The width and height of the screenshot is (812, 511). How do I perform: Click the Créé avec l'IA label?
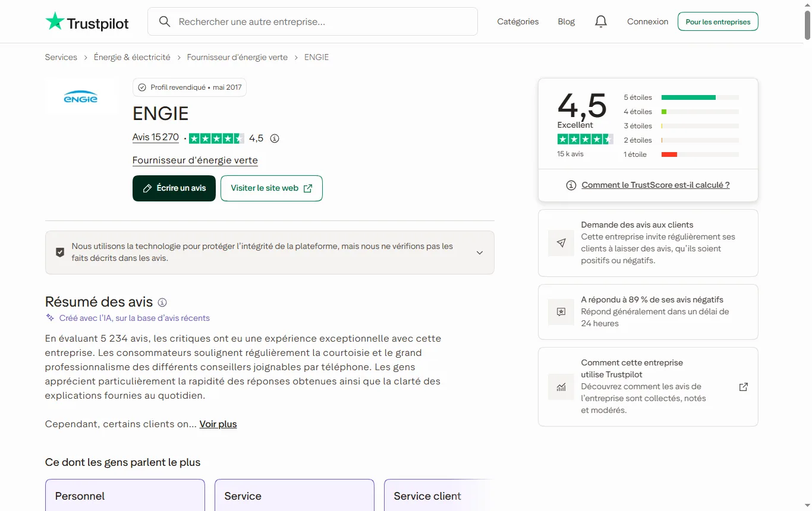pos(134,318)
